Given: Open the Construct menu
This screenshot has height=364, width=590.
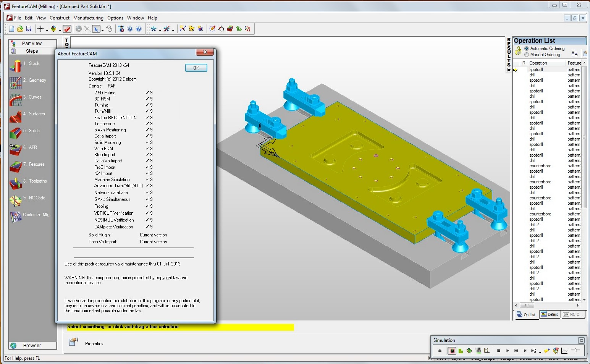Looking at the screenshot, I should 60,18.
